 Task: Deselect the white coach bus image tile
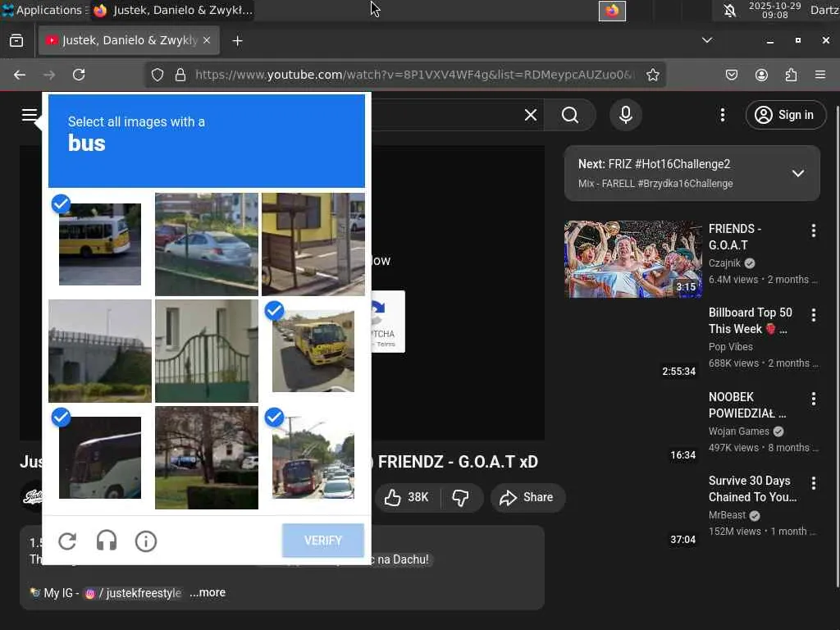tap(99, 458)
